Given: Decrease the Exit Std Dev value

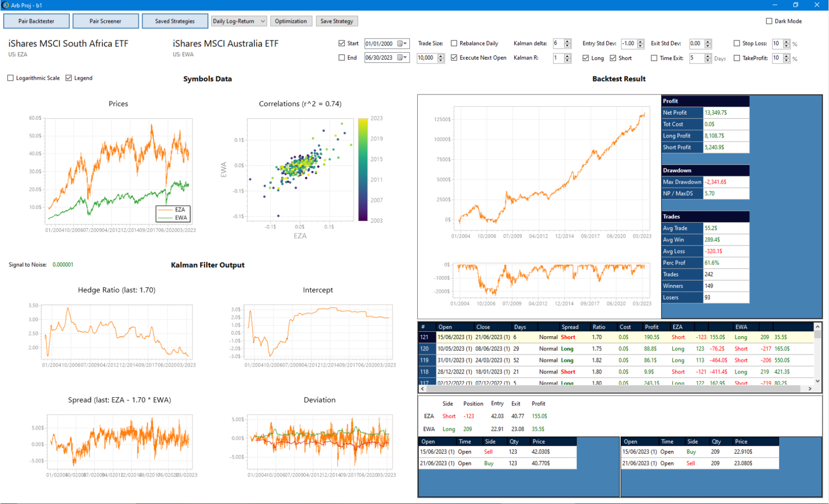Looking at the screenshot, I should pyautogui.click(x=708, y=46).
